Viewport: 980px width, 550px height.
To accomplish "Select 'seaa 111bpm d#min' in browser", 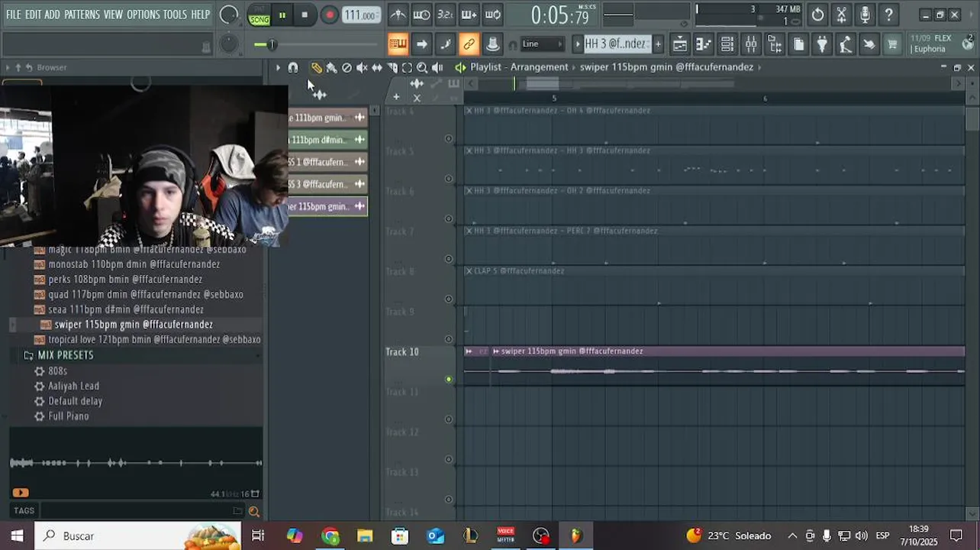I will 126,309.
